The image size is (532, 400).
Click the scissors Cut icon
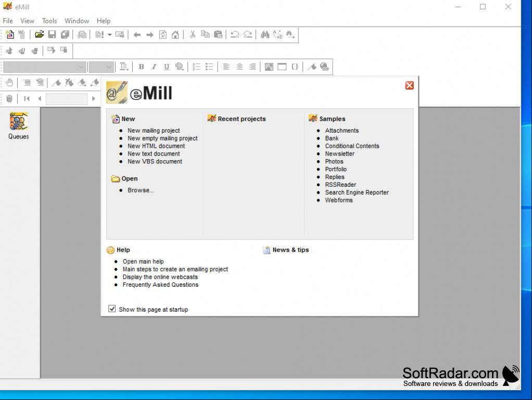(193, 34)
